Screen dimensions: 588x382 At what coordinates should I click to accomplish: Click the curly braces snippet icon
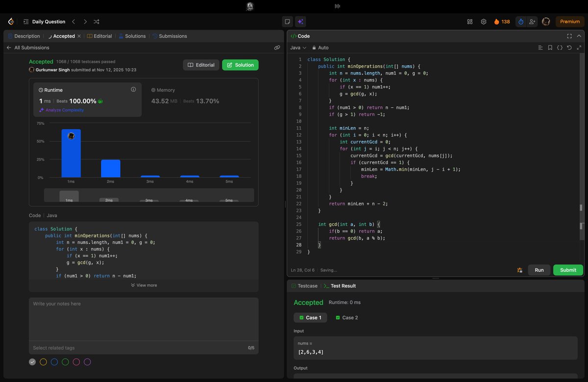560,48
